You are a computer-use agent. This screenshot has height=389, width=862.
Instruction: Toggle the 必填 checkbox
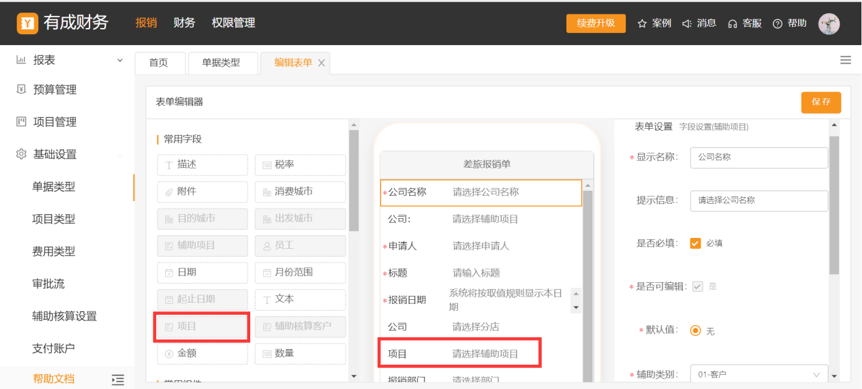[x=695, y=243]
